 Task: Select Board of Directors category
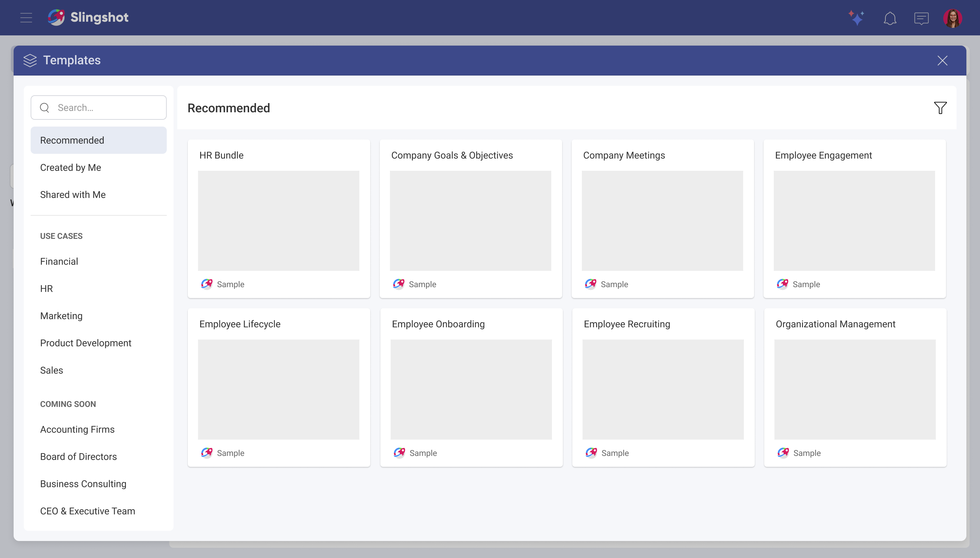(x=98, y=457)
